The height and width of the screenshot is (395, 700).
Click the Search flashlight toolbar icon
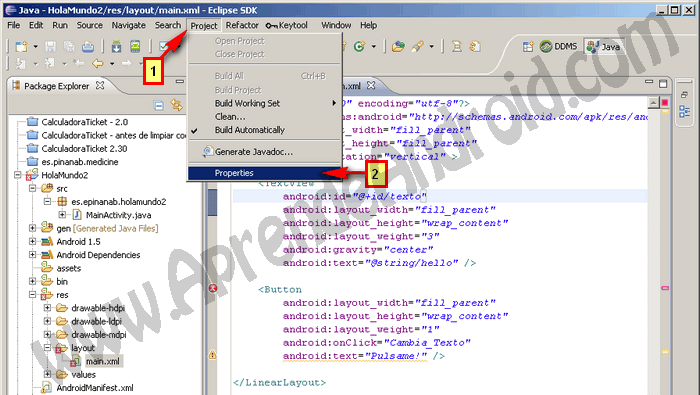point(417,46)
